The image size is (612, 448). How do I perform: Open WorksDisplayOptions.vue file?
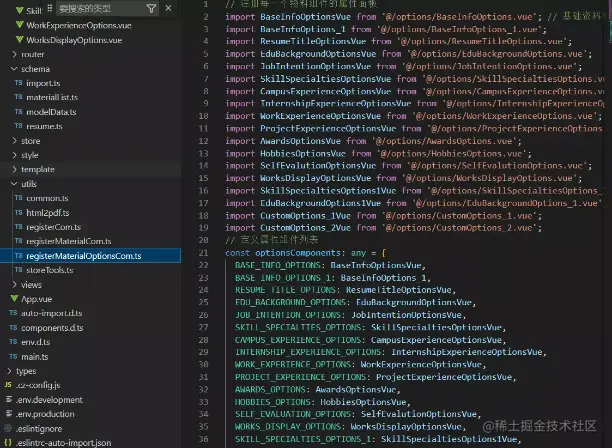coord(74,40)
